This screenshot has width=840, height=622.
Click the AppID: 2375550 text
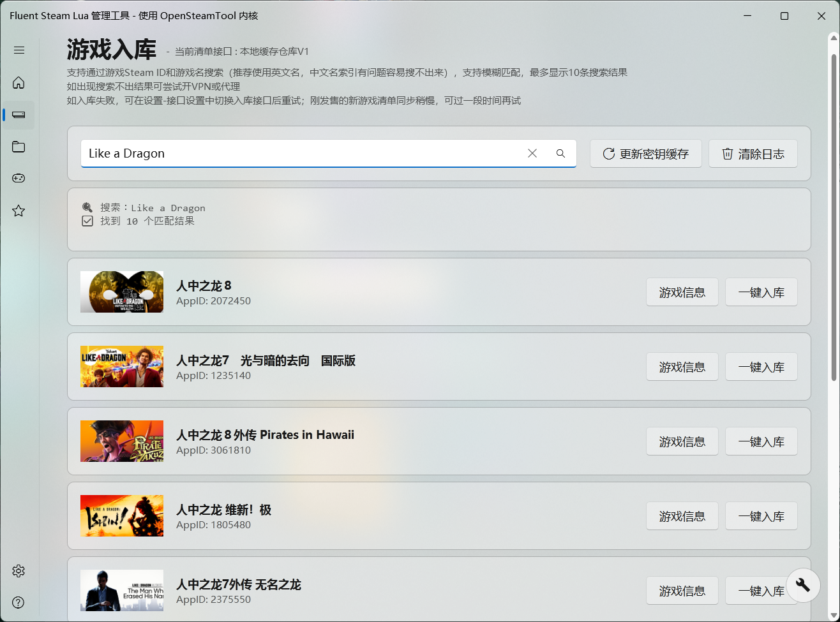coord(213,599)
